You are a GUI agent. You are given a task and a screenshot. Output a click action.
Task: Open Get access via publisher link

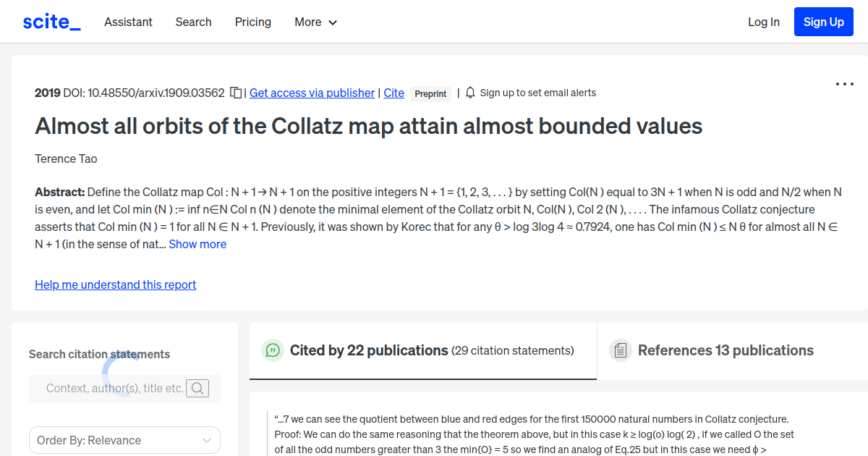click(x=312, y=93)
